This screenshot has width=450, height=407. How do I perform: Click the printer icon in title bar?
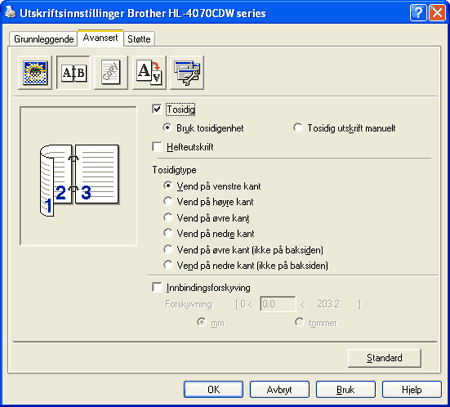(10, 13)
